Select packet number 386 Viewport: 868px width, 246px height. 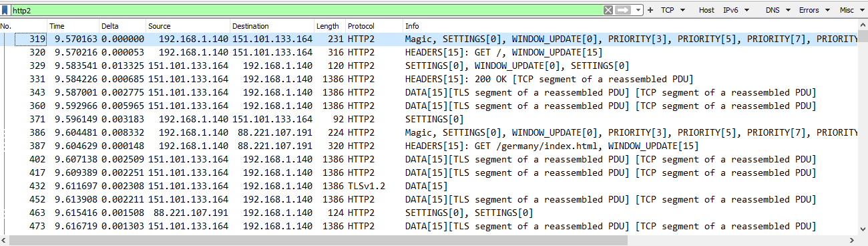click(x=38, y=132)
